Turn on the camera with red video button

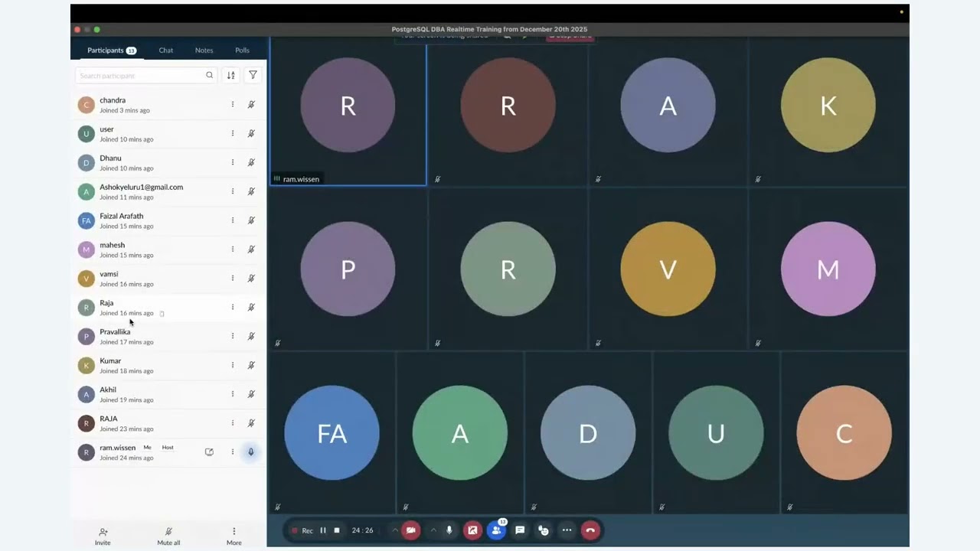coord(411,530)
